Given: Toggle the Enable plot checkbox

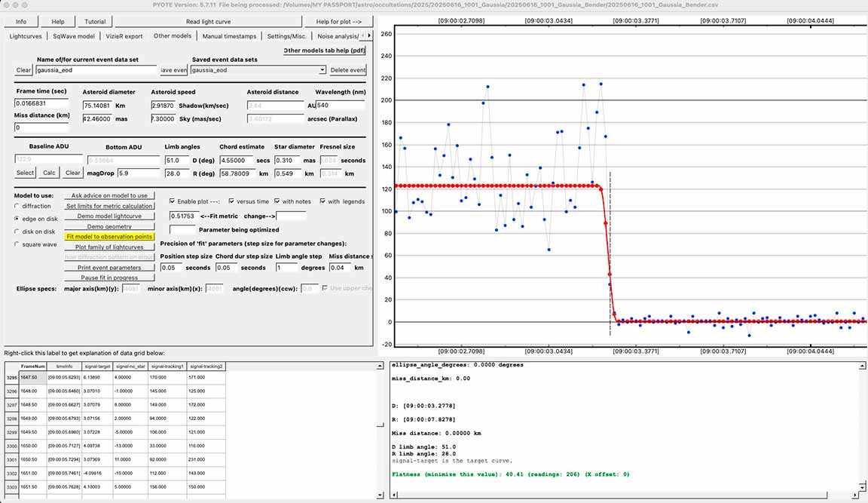Looking at the screenshot, I should 172,201.
